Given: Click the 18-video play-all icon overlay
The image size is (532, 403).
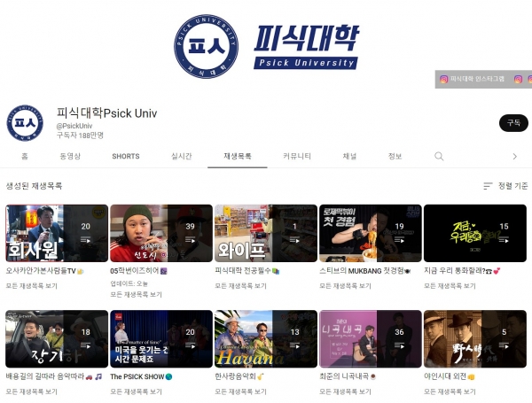Looking at the screenshot, I should pos(85,346).
